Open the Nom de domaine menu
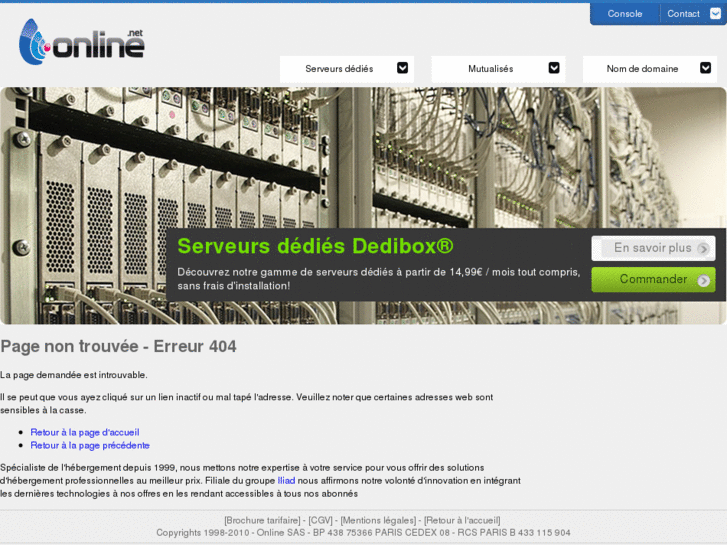 pos(650,69)
